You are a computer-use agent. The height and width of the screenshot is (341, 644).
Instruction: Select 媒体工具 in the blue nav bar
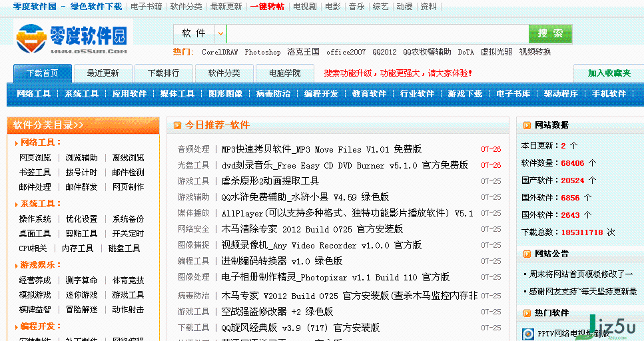point(177,94)
